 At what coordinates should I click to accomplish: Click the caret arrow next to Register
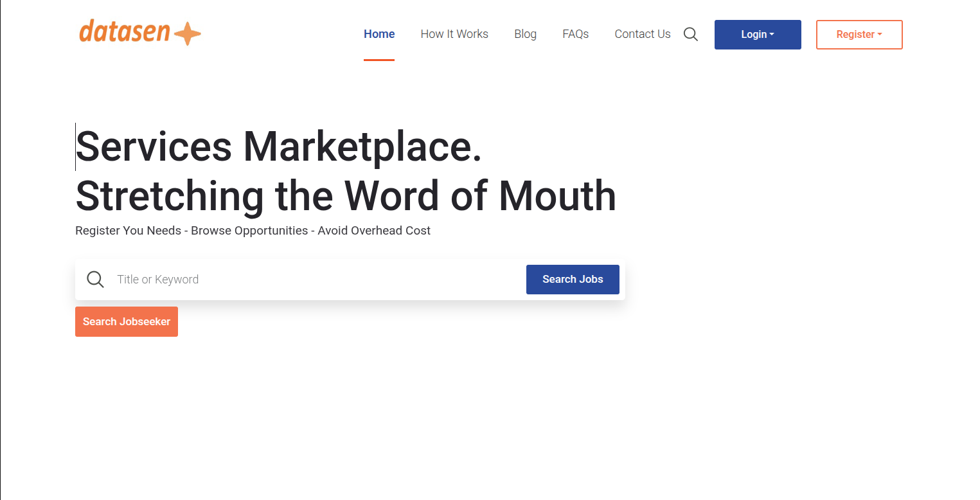[x=880, y=35]
